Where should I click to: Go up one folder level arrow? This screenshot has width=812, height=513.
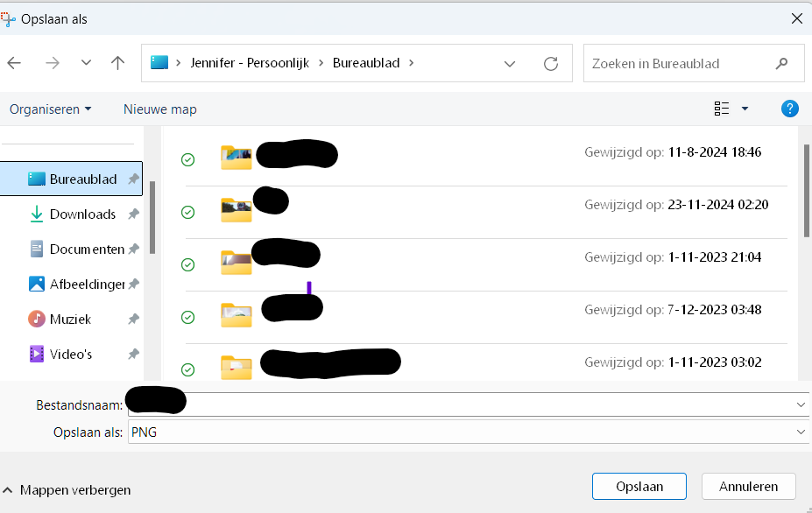pyautogui.click(x=118, y=63)
